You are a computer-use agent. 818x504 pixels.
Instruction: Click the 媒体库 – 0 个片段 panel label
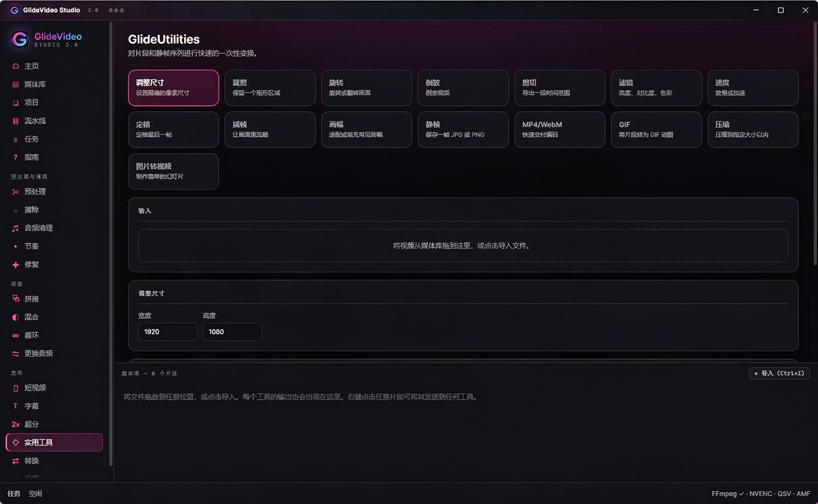click(149, 374)
